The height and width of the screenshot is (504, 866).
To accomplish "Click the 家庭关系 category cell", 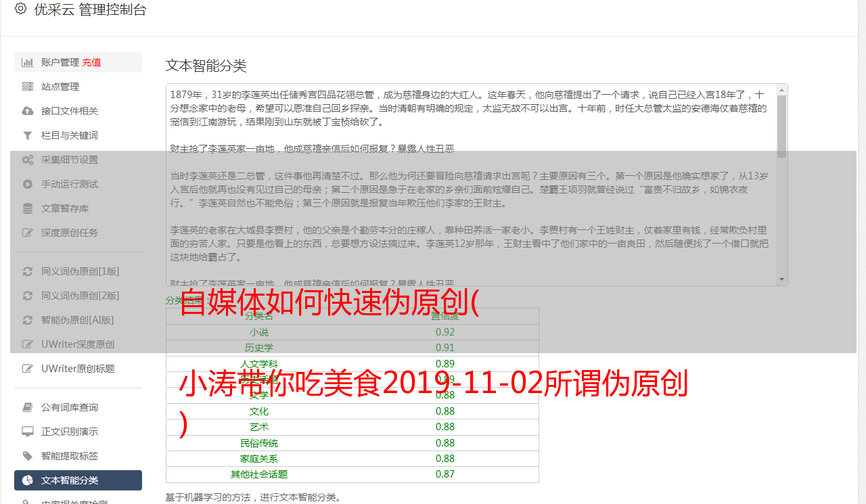I will [x=259, y=459].
